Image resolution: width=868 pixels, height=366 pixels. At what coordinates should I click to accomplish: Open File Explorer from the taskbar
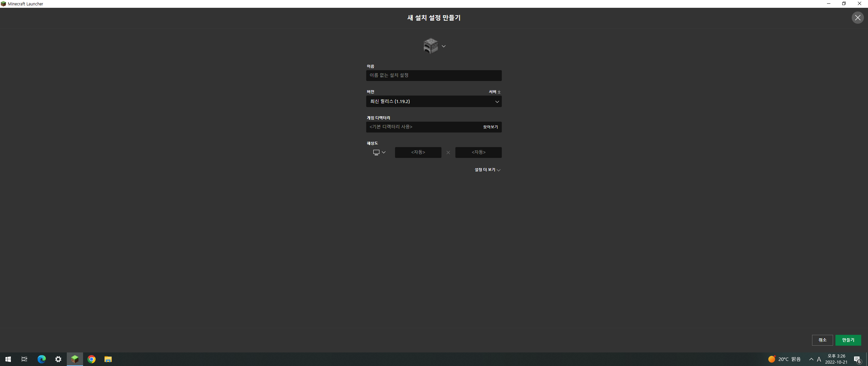(108, 359)
